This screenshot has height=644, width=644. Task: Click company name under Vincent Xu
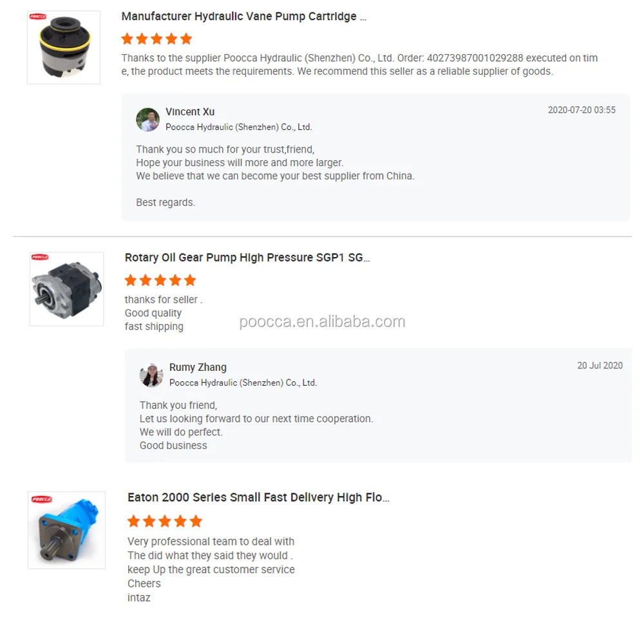[239, 128]
